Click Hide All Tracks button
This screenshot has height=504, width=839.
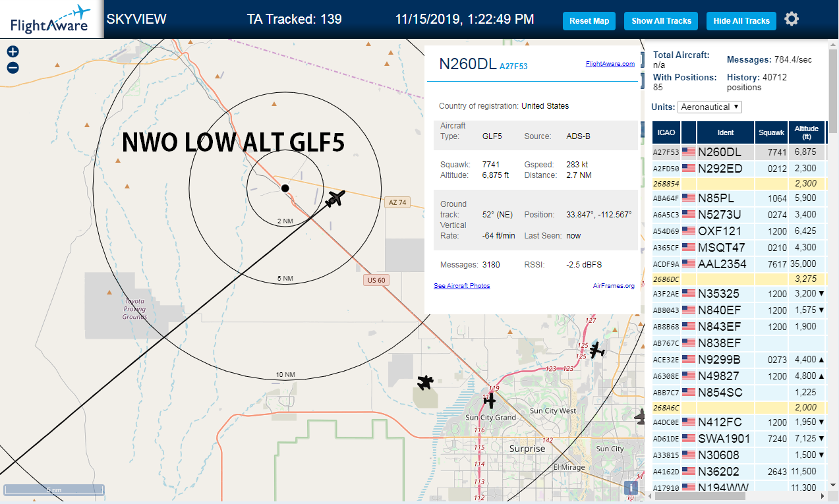point(741,20)
